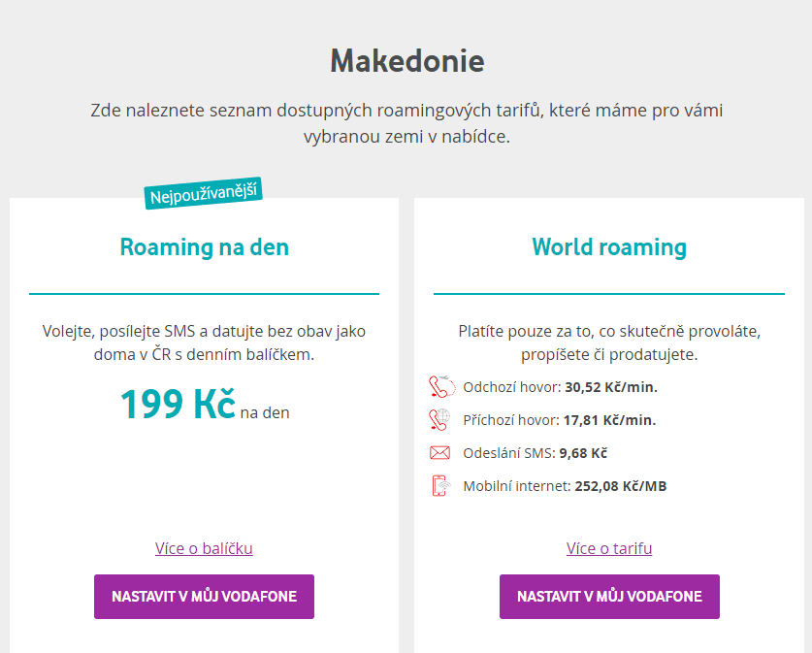Click the 199 Kč price text
812x653 pixels.
[x=178, y=404]
